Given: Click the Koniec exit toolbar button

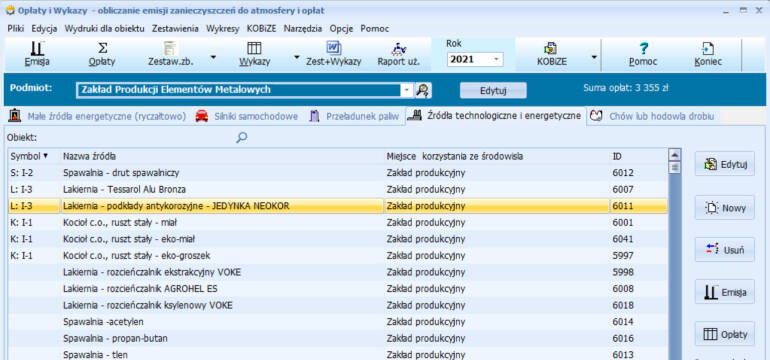Looking at the screenshot, I should (x=708, y=55).
